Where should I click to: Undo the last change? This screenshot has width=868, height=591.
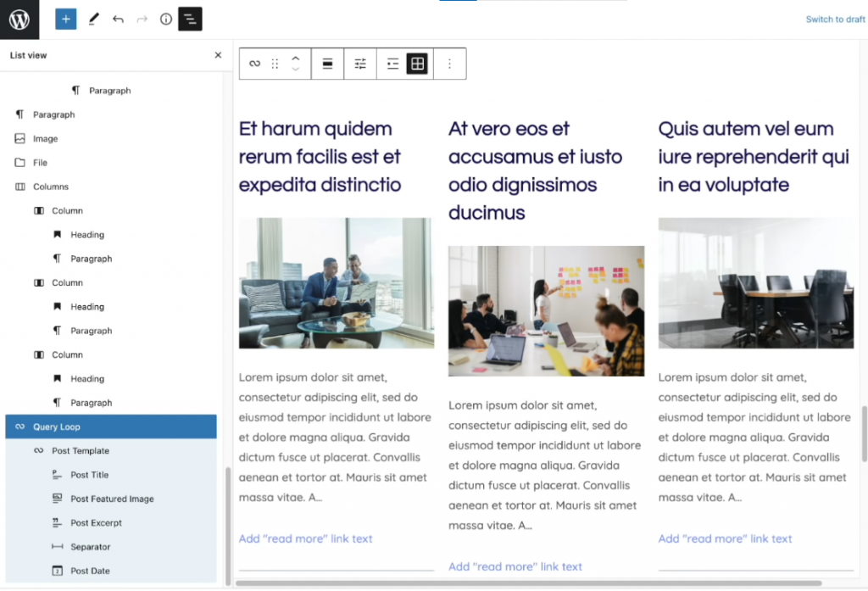pyautogui.click(x=118, y=20)
